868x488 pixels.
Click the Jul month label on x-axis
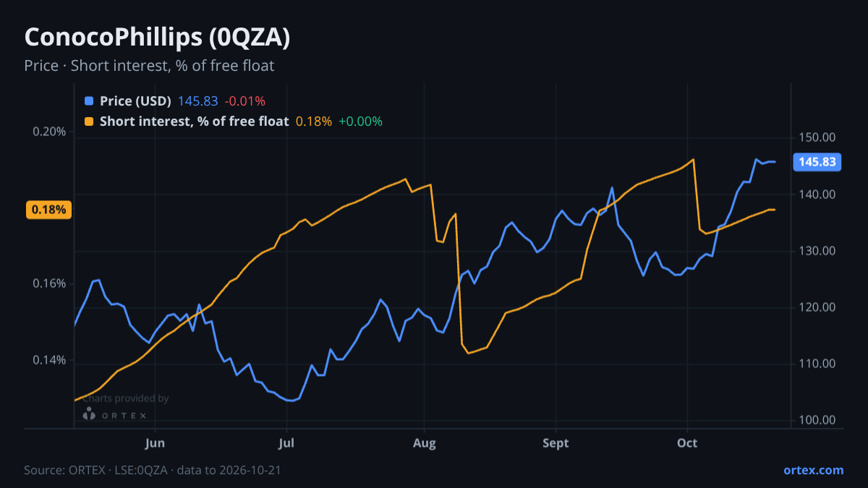[x=287, y=443]
